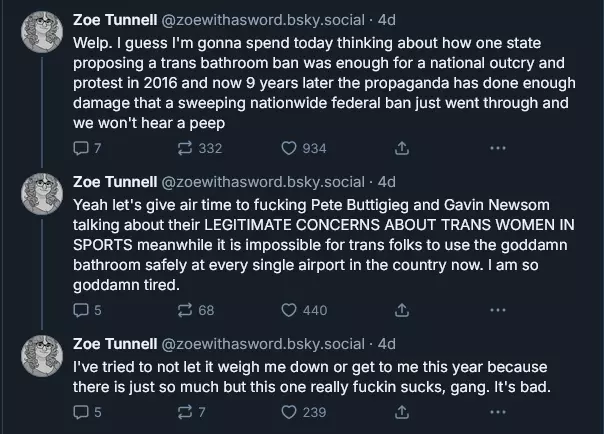Share the Gavin Newsom post
Viewport: 604px width, 434px height.
pos(402,310)
